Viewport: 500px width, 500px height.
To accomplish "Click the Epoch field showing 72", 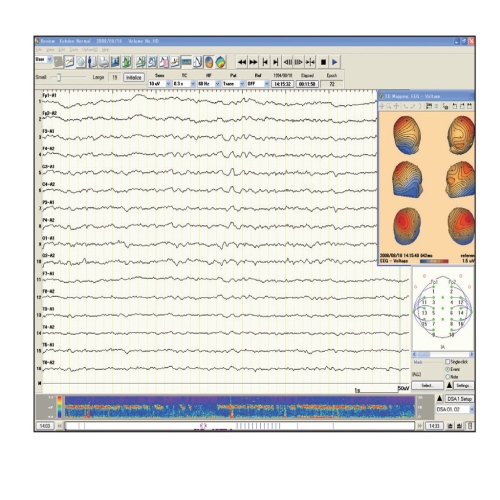I will [332, 84].
